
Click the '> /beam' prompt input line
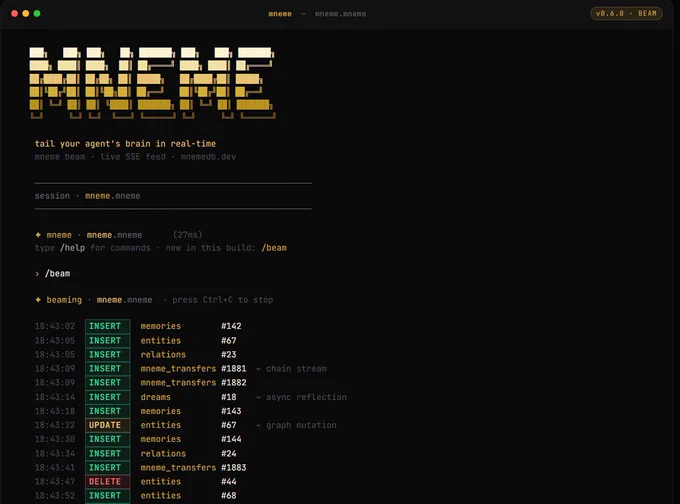click(x=52, y=274)
